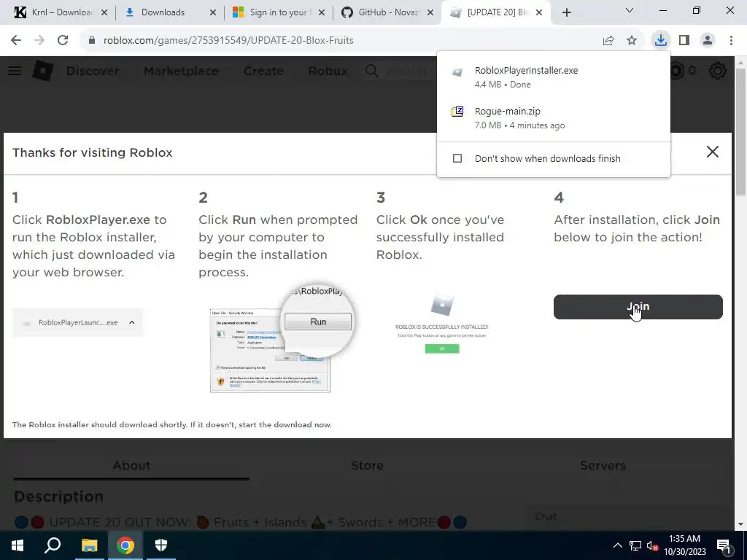Open Roblox settings gear
This screenshot has width=747, height=560.
tap(718, 71)
